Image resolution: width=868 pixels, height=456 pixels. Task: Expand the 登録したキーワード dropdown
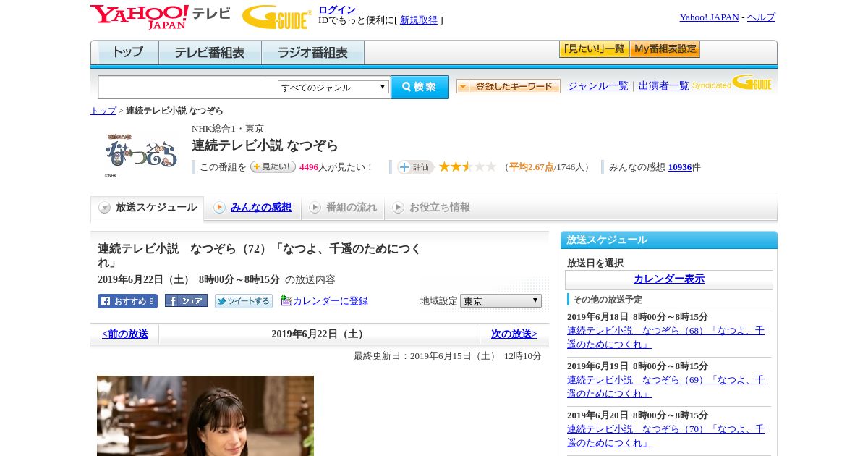(509, 86)
